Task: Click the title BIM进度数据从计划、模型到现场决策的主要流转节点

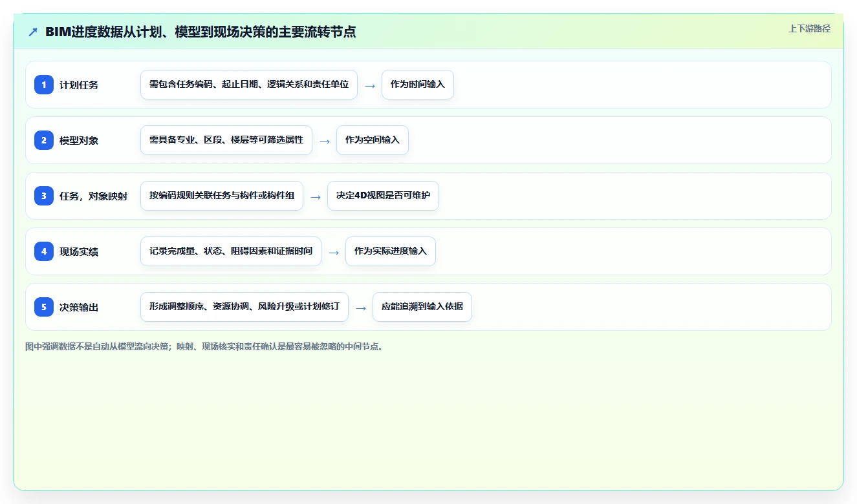Action: (201, 32)
